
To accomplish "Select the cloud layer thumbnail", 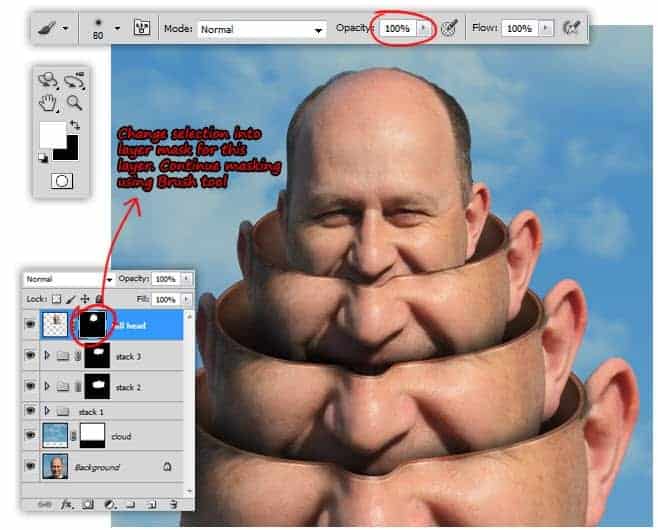I will (x=55, y=435).
